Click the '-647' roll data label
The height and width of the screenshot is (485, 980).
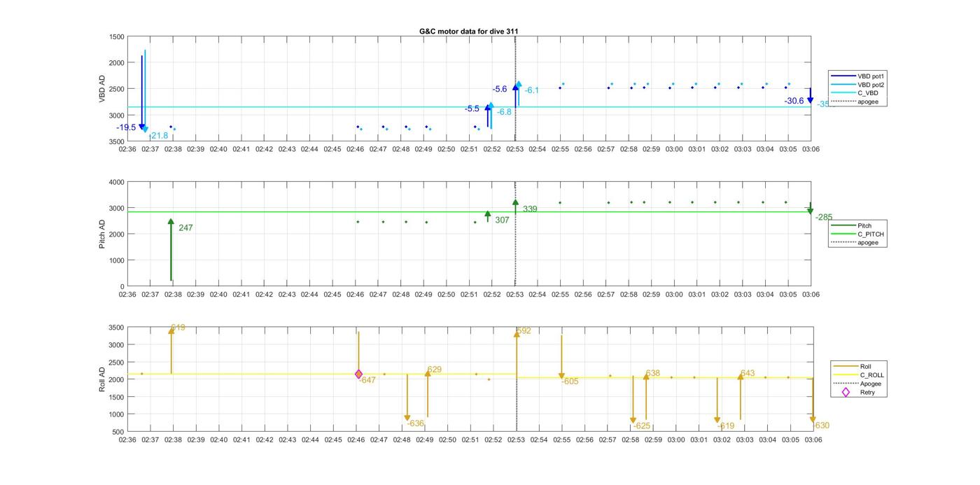click(367, 380)
